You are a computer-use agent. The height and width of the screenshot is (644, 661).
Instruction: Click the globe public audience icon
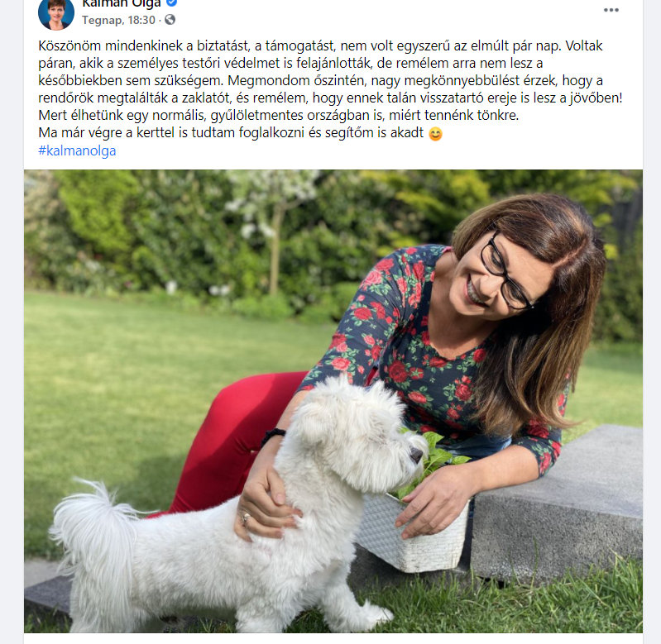170,20
